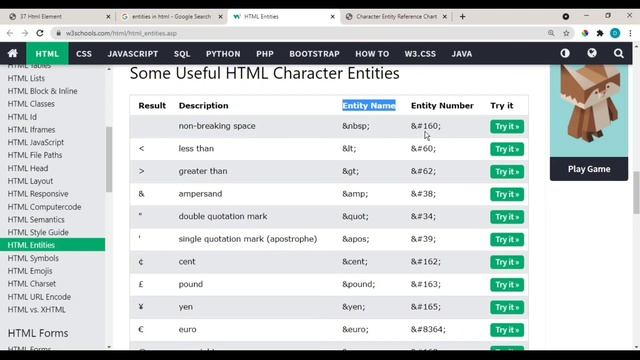Close the Google Search tab
The height and width of the screenshot is (360, 640).
[220, 17]
